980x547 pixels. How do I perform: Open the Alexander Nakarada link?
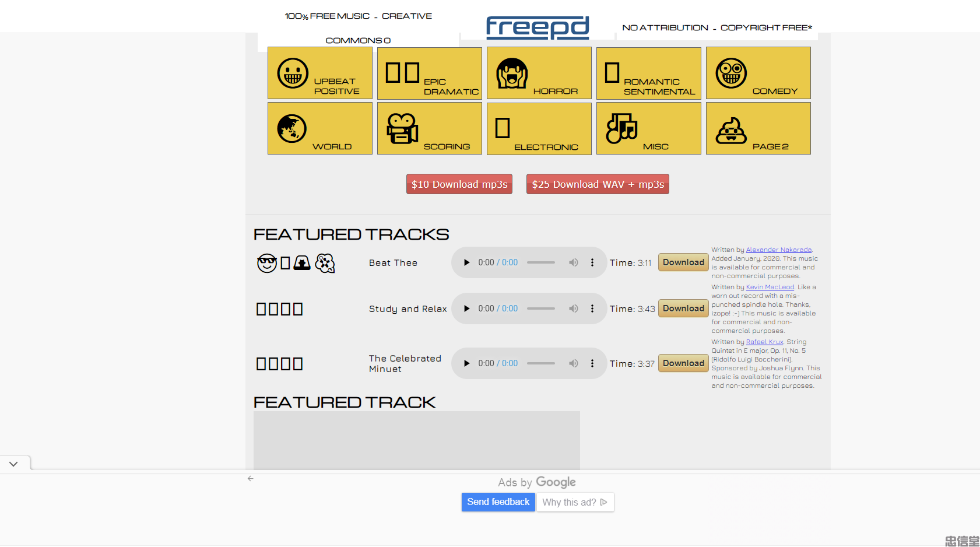(x=778, y=250)
